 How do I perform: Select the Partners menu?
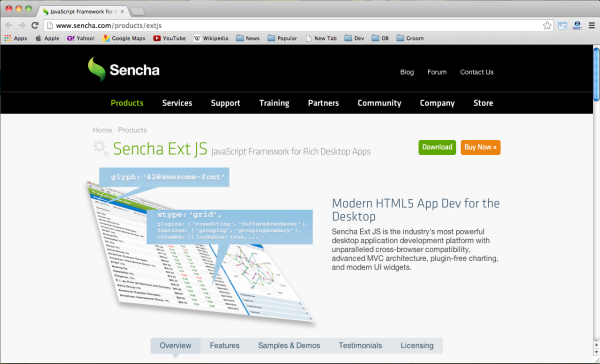point(323,103)
